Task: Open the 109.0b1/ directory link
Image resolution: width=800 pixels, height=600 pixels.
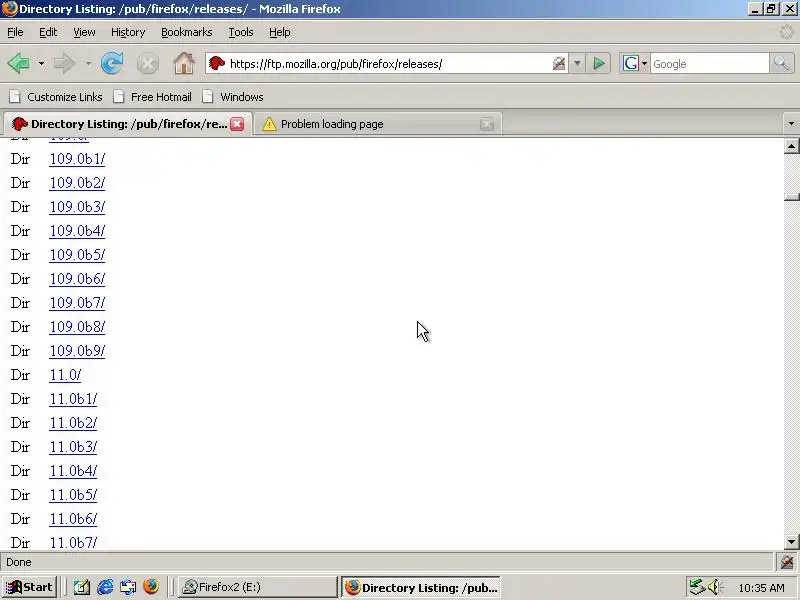Action: (77, 159)
